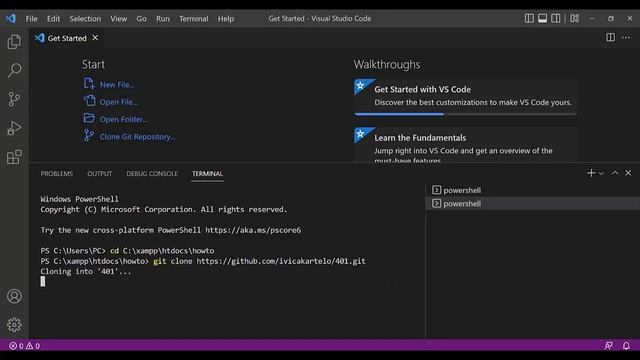Open the Manage gear icon
Viewport: 640px width, 360px height.
coord(14,325)
